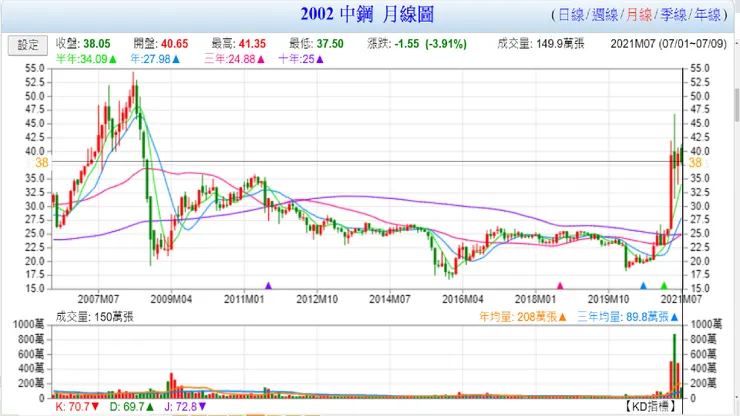Click the orange 38 price marker on left axis

coord(42,163)
